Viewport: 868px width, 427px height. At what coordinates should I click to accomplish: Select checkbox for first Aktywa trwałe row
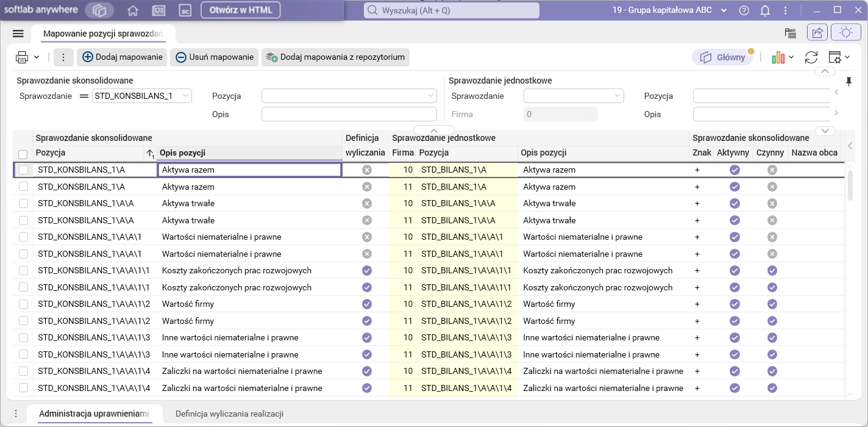24,203
